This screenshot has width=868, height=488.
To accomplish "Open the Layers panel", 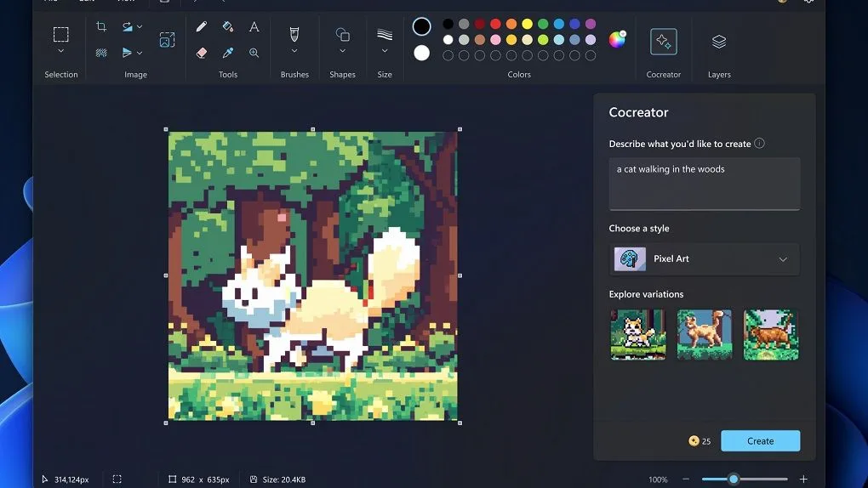I will 719,42.
